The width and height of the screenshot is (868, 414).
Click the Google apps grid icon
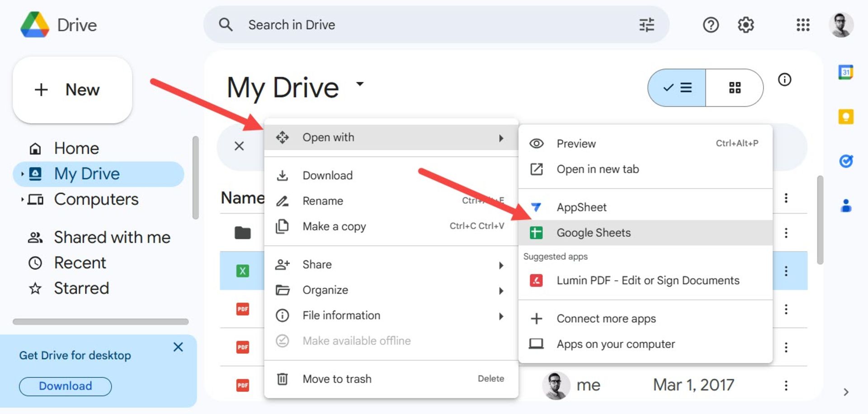pyautogui.click(x=802, y=25)
